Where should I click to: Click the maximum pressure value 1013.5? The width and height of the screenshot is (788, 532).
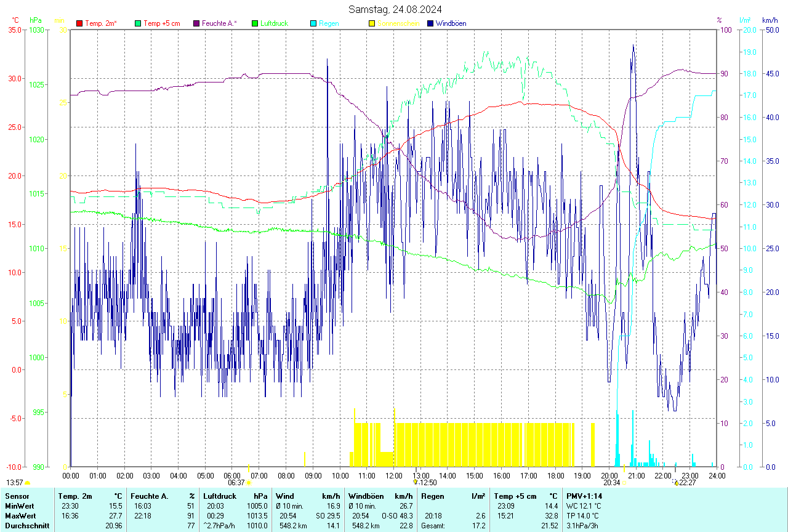tap(257, 515)
